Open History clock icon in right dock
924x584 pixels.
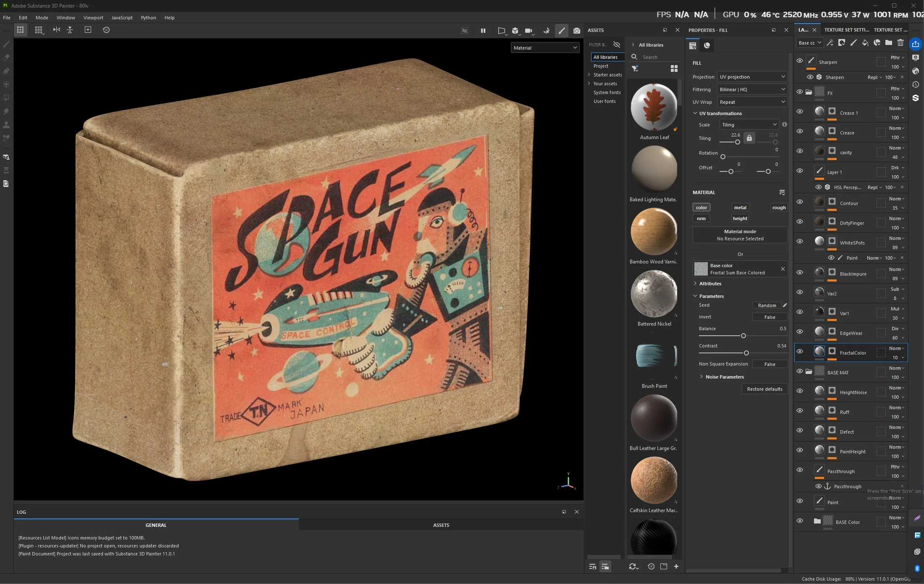(916, 84)
